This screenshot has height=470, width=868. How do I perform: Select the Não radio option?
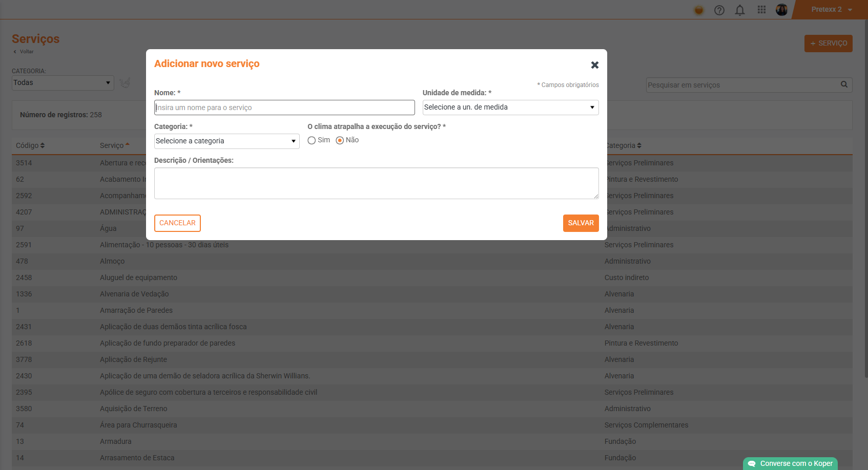coord(340,140)
